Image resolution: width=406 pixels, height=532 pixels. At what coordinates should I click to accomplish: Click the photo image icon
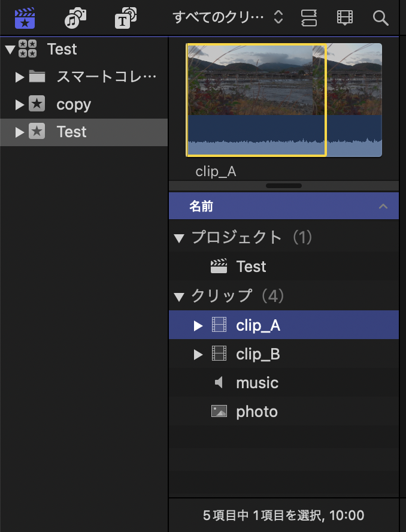point(219,412)
